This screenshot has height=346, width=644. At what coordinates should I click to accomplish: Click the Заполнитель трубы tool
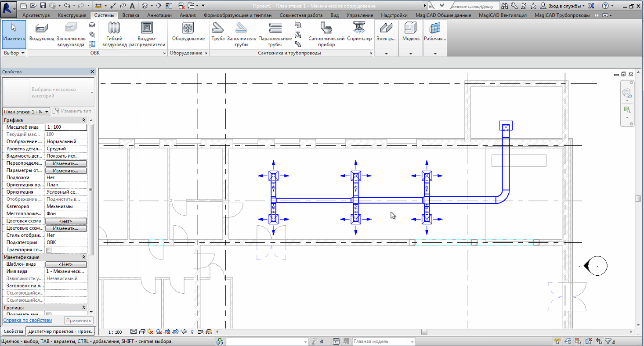coord(241,34)
